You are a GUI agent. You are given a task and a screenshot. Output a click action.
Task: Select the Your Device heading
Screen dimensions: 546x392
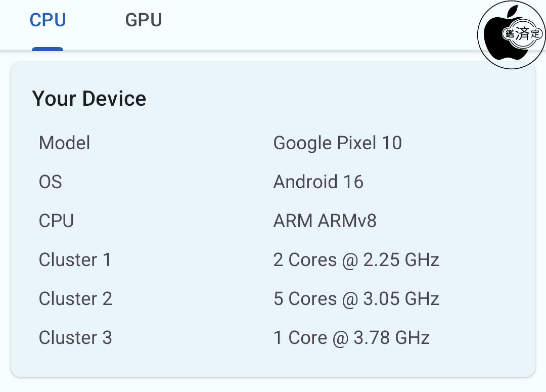pyautogui.click(x=89, y=99)
